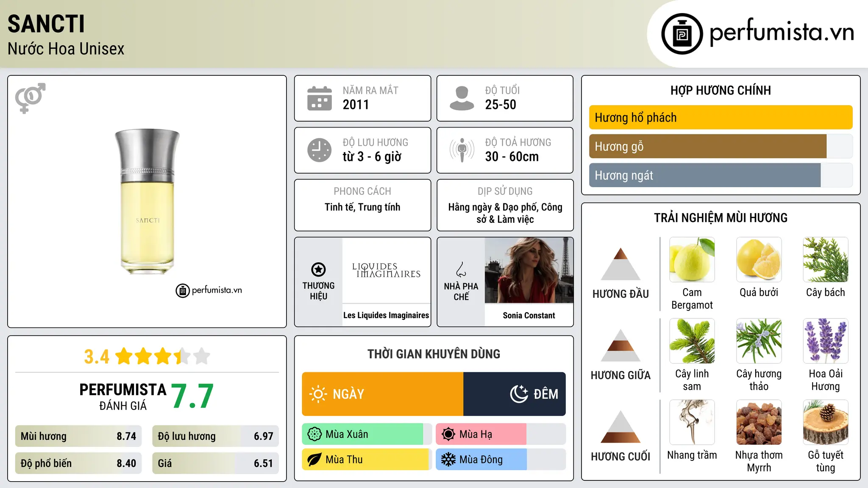Open the Liquides Imaginaires brand logo image
Screen dimensions: 868x488
tap(386, 270)
